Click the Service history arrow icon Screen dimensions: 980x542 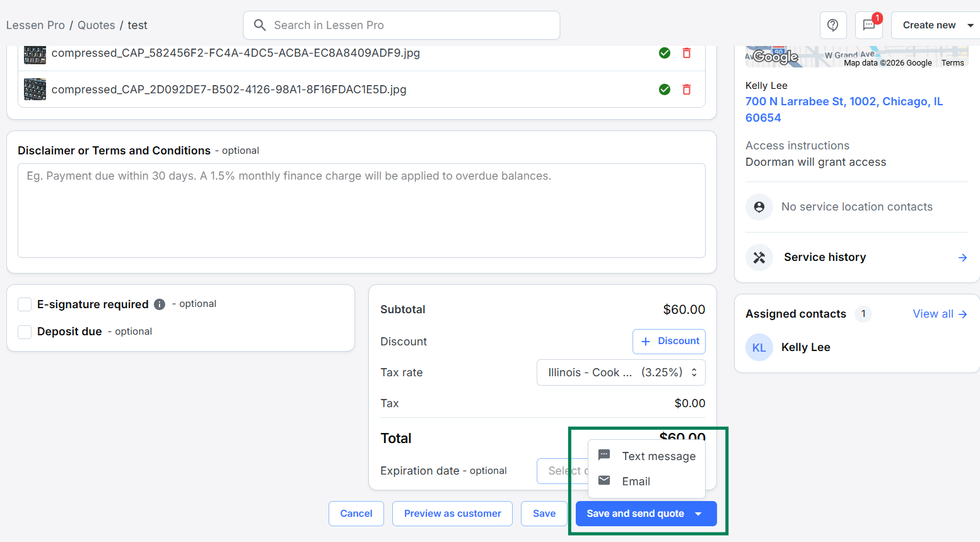click(x=962, y=257)
